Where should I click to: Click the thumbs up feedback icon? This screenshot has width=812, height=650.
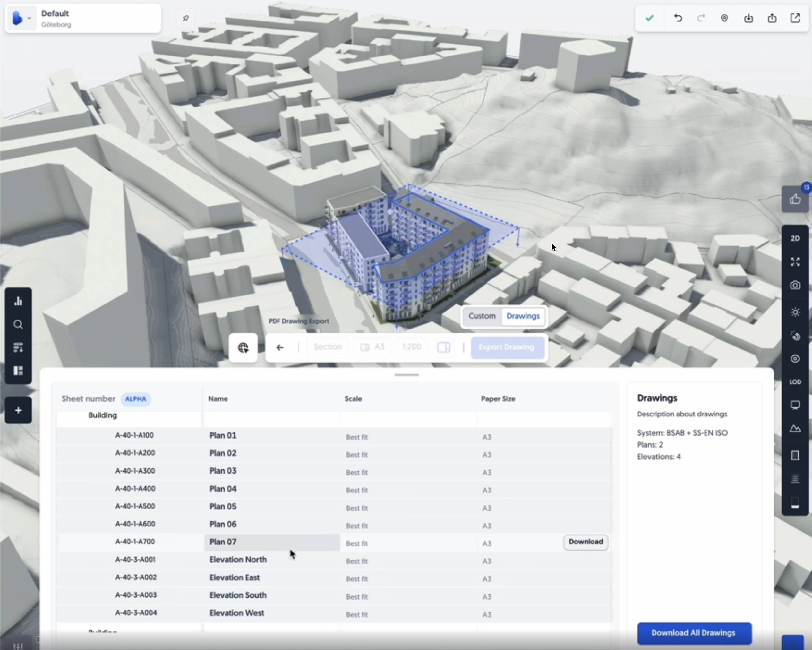pyautogui.click(x=795, y=199)
